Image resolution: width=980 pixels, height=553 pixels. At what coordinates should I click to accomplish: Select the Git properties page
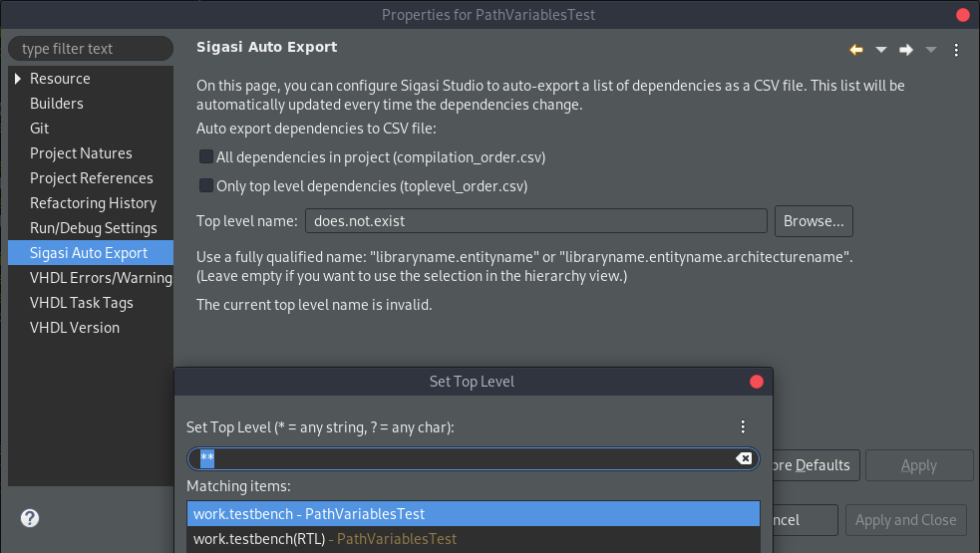(x=39, y=129)
